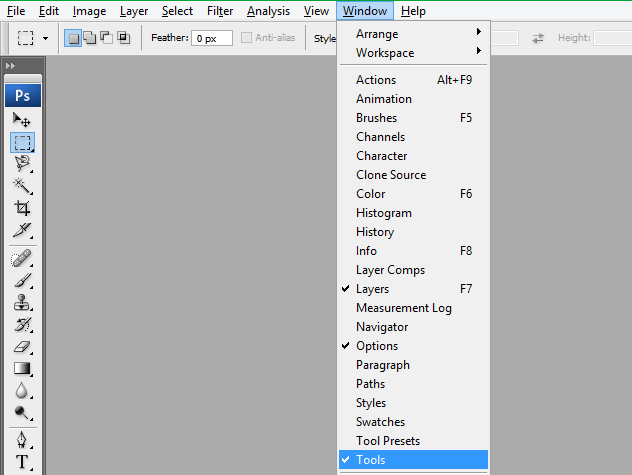Choose Subtract from selection mode icon
632x475 pixels.
(x=106, y=38)
